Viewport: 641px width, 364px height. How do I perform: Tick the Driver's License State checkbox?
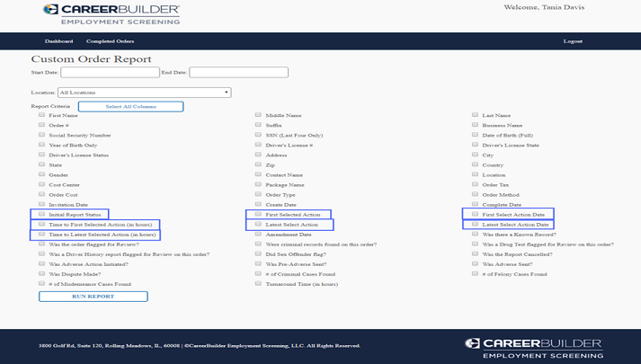click(x=476, y=145)
